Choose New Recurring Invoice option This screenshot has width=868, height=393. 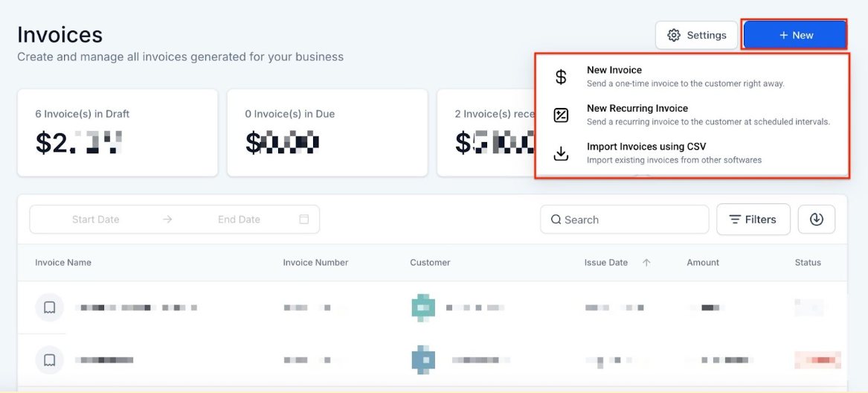click(637, 109)
